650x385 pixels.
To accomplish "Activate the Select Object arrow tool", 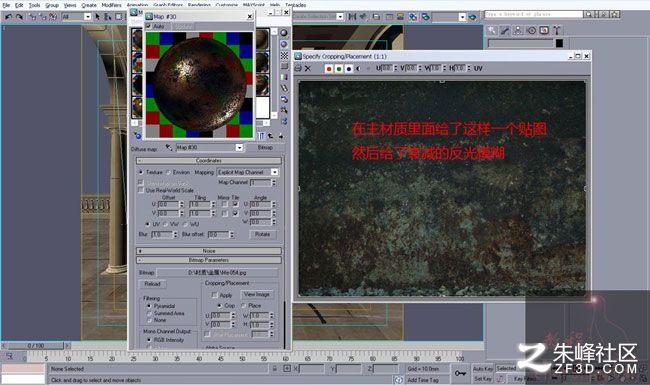I will pos(97,17).
